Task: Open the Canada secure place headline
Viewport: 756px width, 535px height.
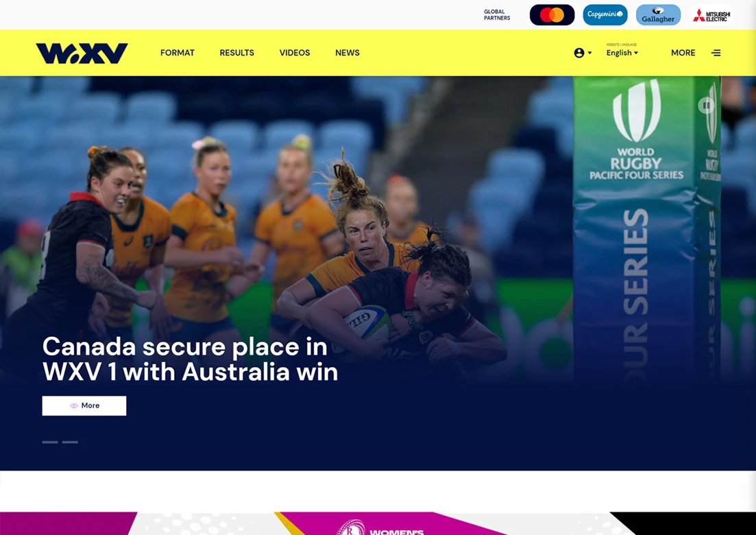Action: click(x=191, y=359)
